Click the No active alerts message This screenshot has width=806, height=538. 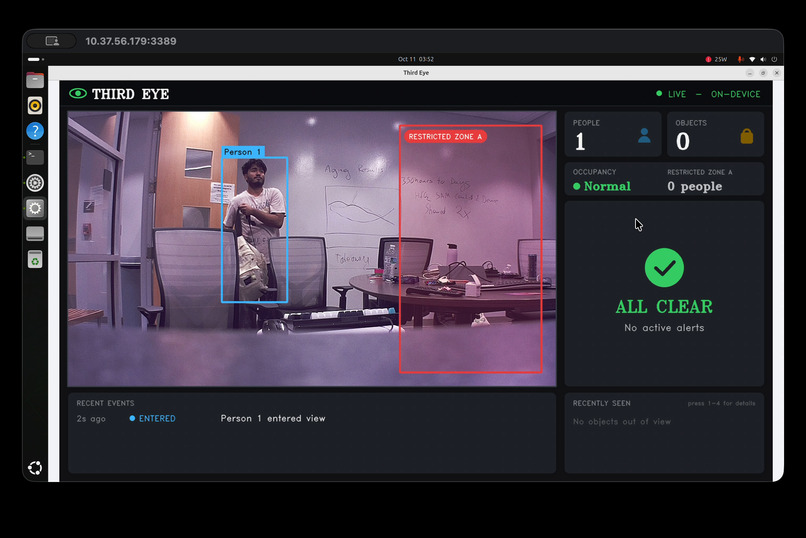(x=664, y=328)
